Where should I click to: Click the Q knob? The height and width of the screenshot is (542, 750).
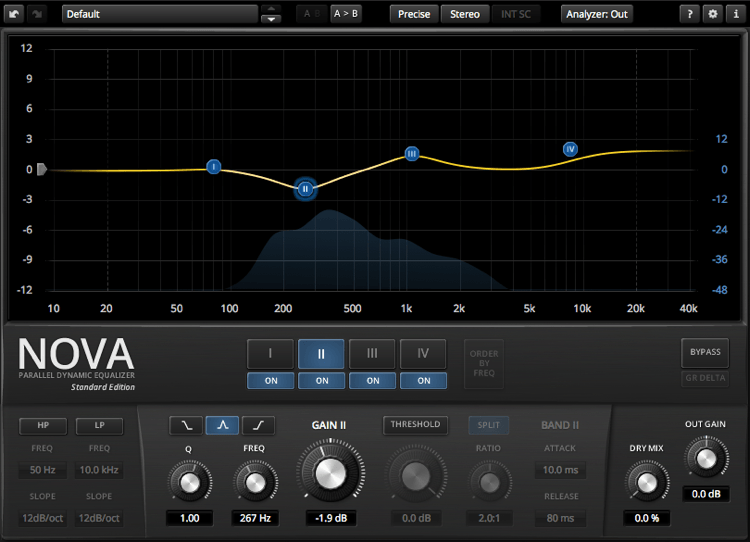[x=190, y=482]
